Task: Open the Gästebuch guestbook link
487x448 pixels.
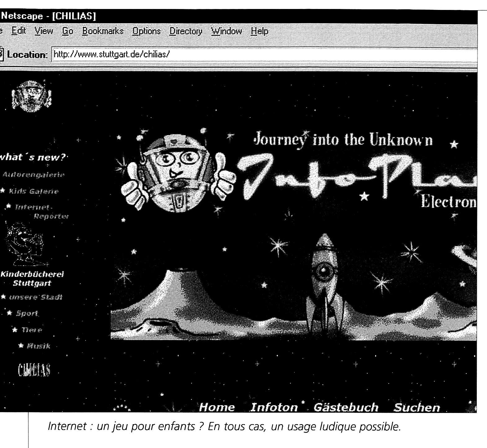Action: pyautogui.click(x=346, y=407)
